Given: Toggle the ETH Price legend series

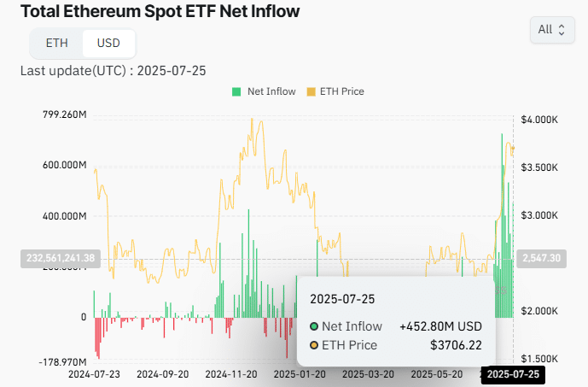Looking at the screenshot, I should tap(341, 91).
